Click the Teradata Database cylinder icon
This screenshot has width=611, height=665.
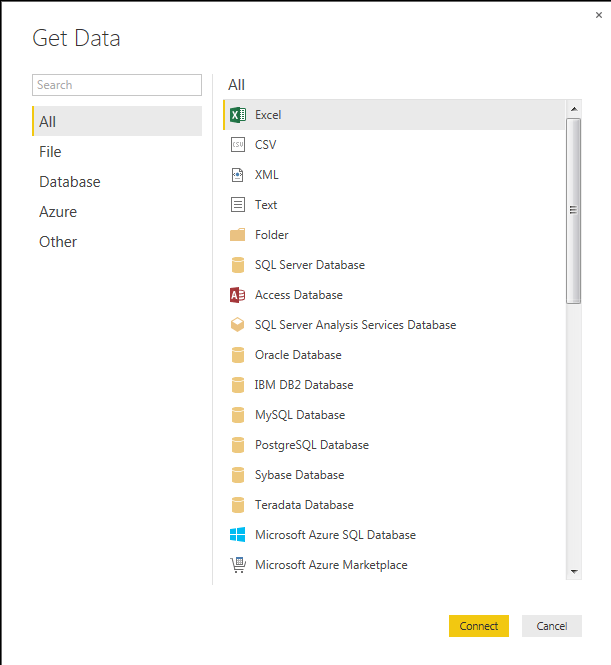[x=237, y=505]
